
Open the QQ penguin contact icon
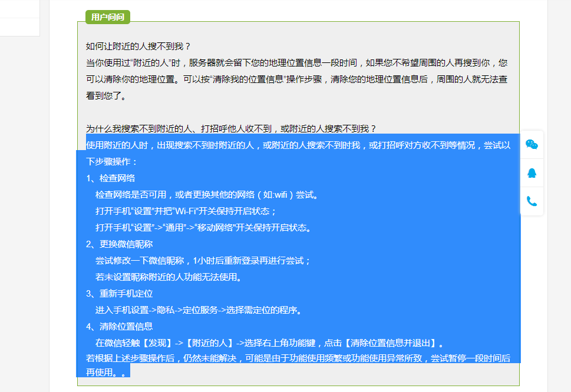(x=532, y=173)
